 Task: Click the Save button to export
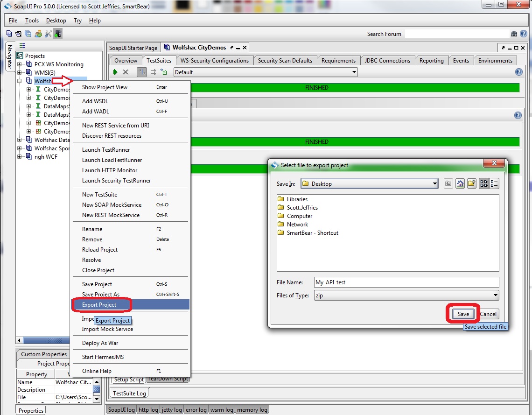(462, 314)
